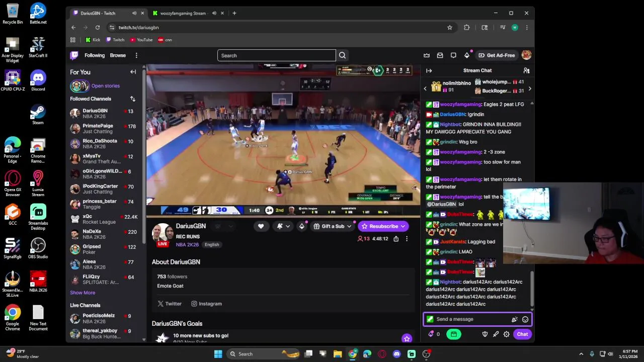Expand Show More followed channels
This screenshot has height=362, width=644.
[83, 293]
